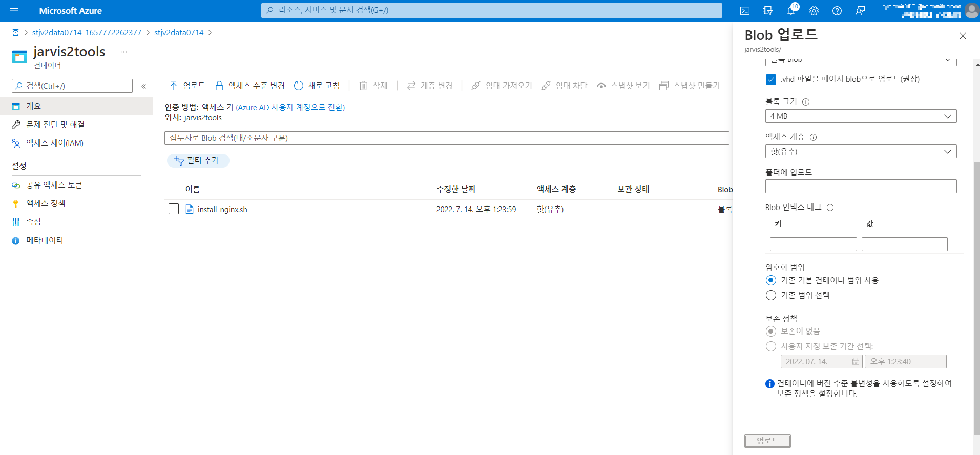Click the 필터 추가 button
Viewport: 980px width, 455px height.
(198, 160)
